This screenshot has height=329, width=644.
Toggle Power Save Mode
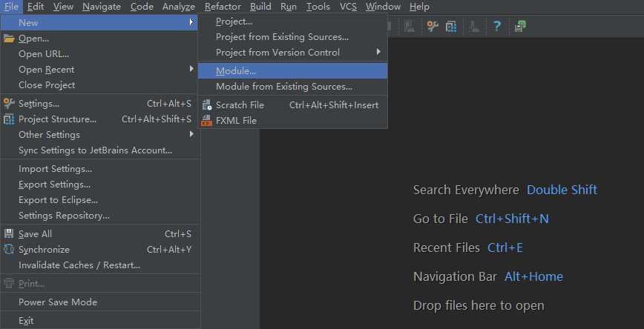pos(58,302)
